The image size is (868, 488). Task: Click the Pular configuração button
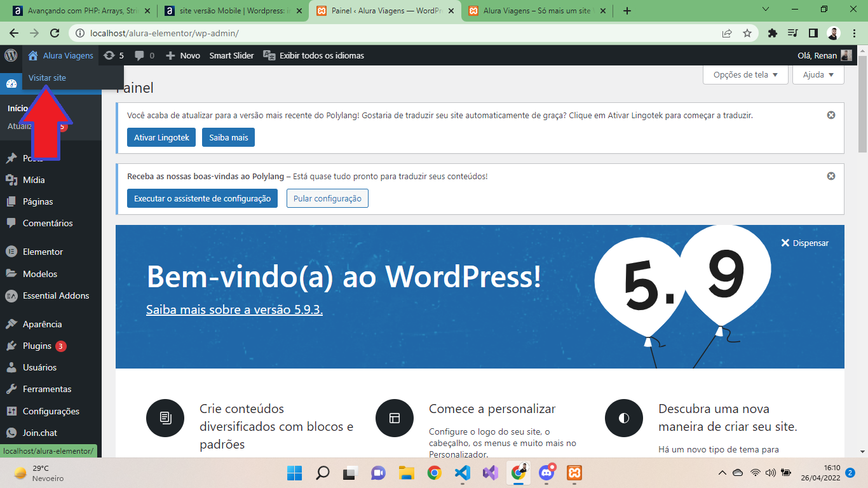point(327,198)
